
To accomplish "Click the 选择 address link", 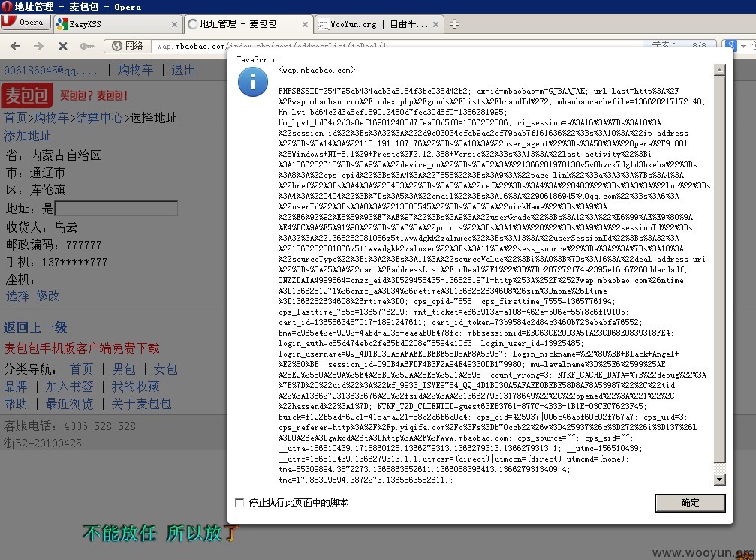I will [17, 296].
